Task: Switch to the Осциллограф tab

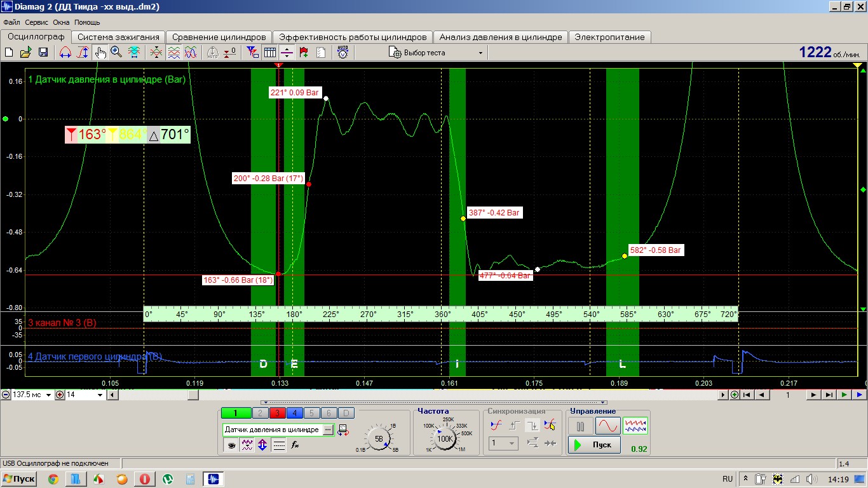Action: point(36,37)
